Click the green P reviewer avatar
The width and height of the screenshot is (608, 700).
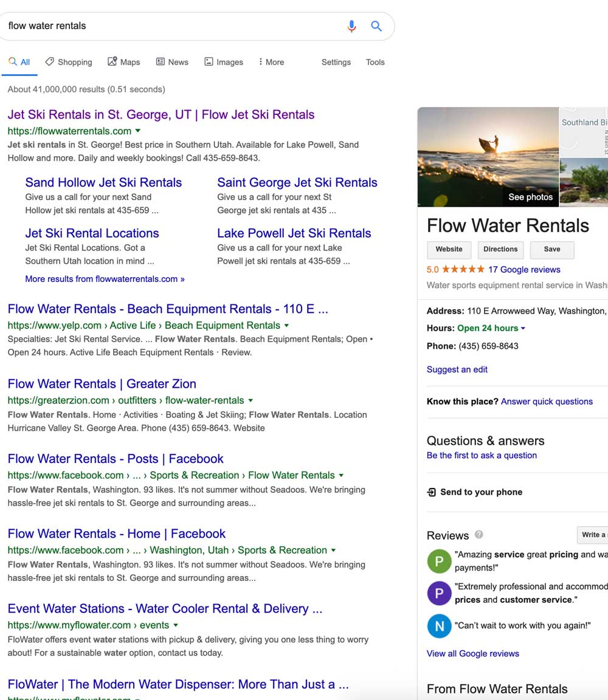(x=439, y=561)
